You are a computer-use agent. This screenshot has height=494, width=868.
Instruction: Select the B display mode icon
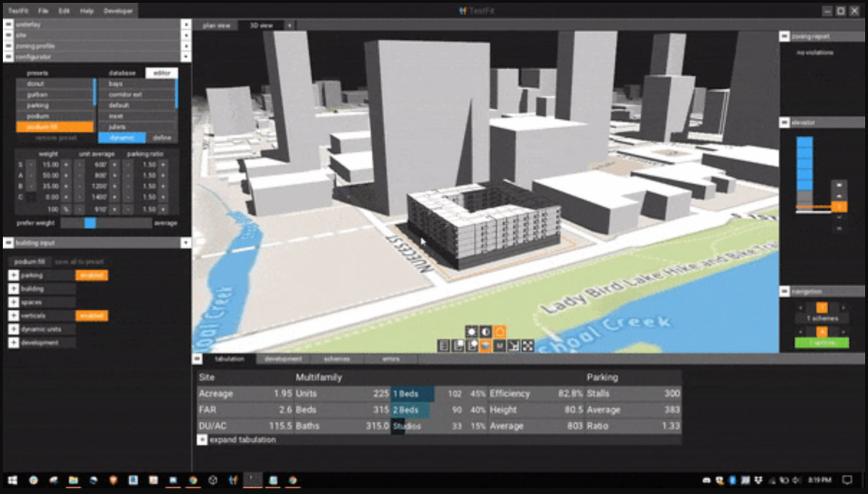(x=443, y=346)
